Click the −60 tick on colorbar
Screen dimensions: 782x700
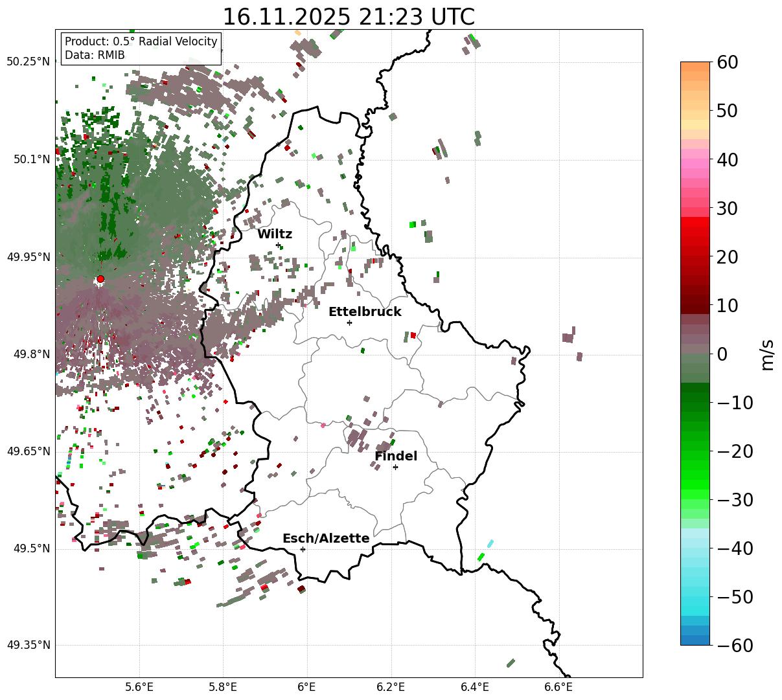click(735, 646)
